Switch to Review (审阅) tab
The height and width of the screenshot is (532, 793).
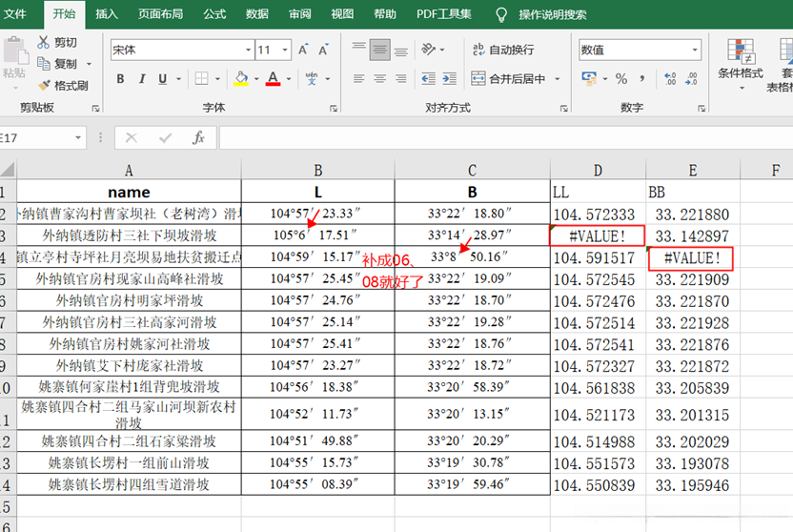300,14
